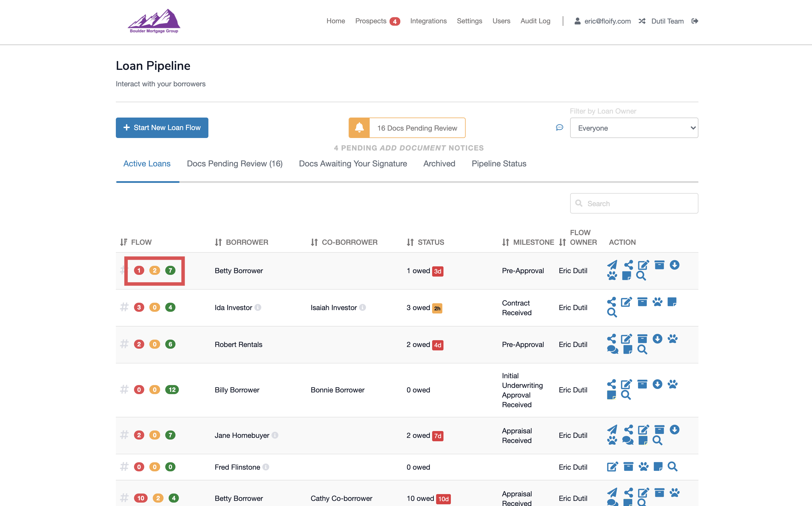This screenshot has width=812, height=506.
Task: Switch to the Archived tab
Action: [x=439, y=164]
